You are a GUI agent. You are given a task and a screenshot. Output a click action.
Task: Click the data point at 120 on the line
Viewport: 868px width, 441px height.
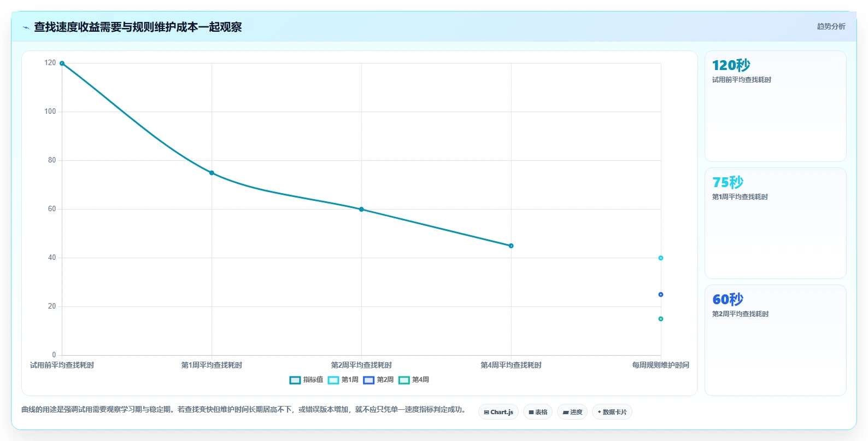click(x=62, y=63)
